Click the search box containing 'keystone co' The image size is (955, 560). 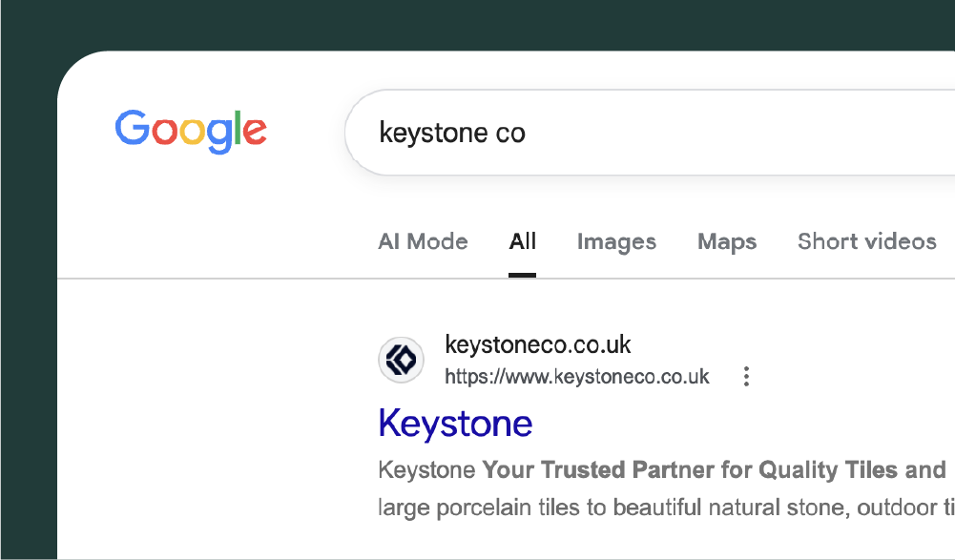click(650, 133)
